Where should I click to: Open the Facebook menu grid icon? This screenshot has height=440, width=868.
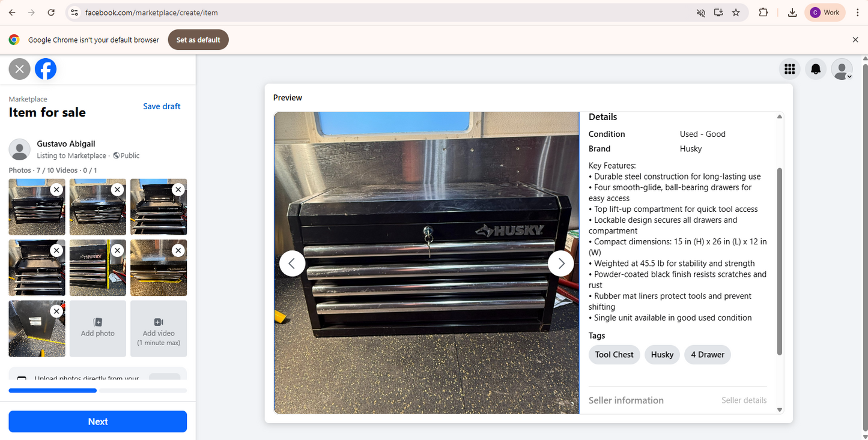pyautogui.click(x=789, y=70)
